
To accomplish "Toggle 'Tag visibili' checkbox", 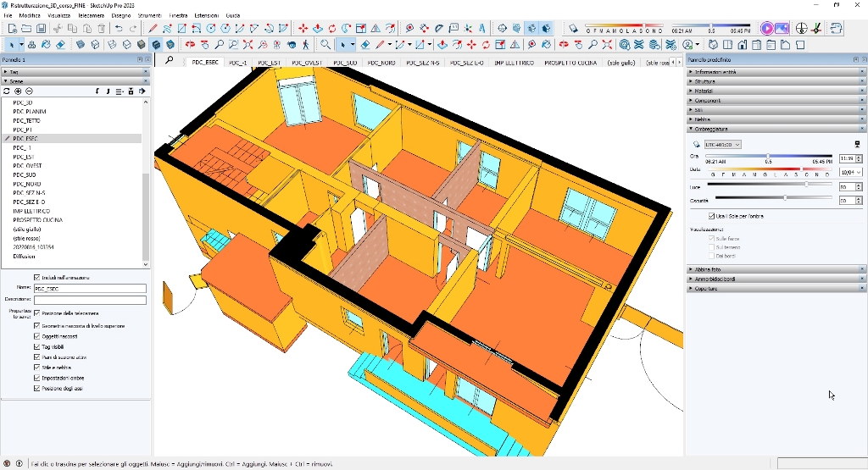I will click(37, 346).
